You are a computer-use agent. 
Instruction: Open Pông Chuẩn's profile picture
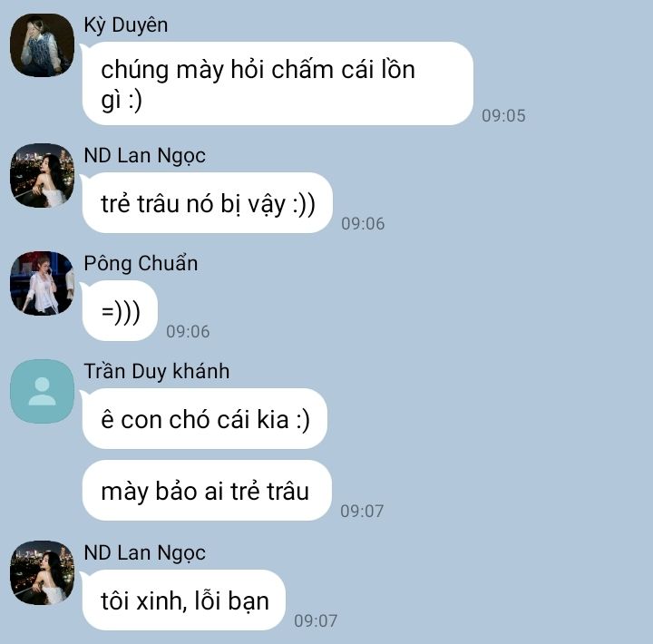tap(42, 283)
